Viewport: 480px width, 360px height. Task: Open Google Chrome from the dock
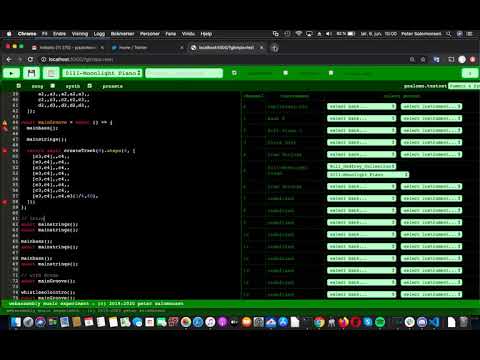click(319, 322)
